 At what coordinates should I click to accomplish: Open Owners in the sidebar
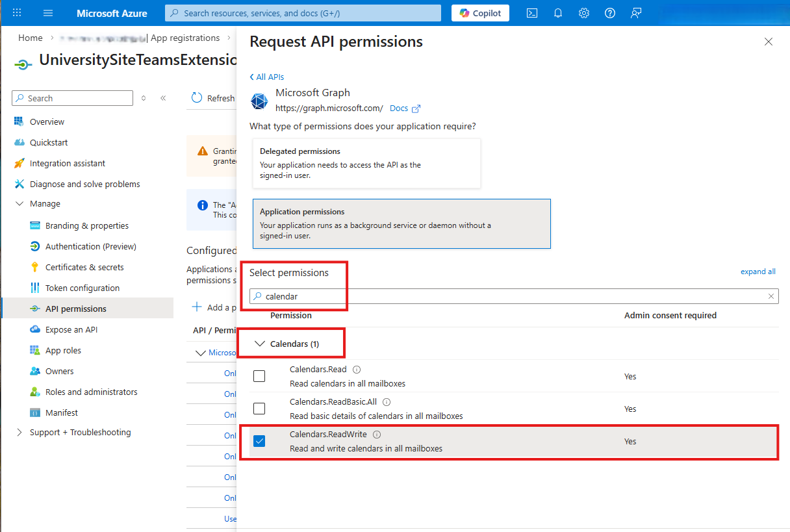tap(59, 371)
